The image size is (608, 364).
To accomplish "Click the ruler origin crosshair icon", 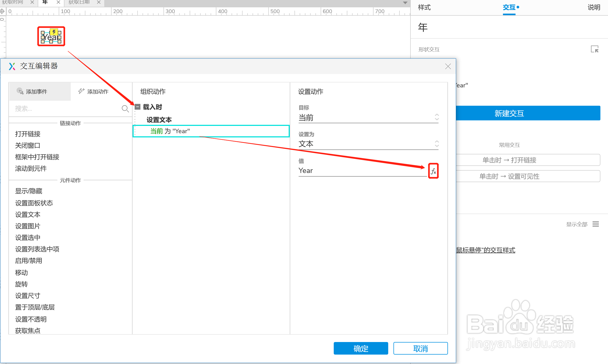I will point(2,11).
